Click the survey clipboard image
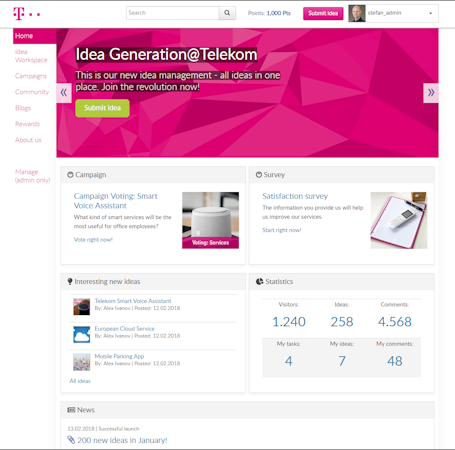This screenshot has height=450, width=455. 399,220
